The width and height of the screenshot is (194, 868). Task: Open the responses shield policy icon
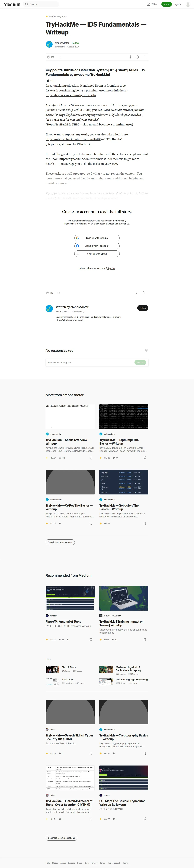147,350
